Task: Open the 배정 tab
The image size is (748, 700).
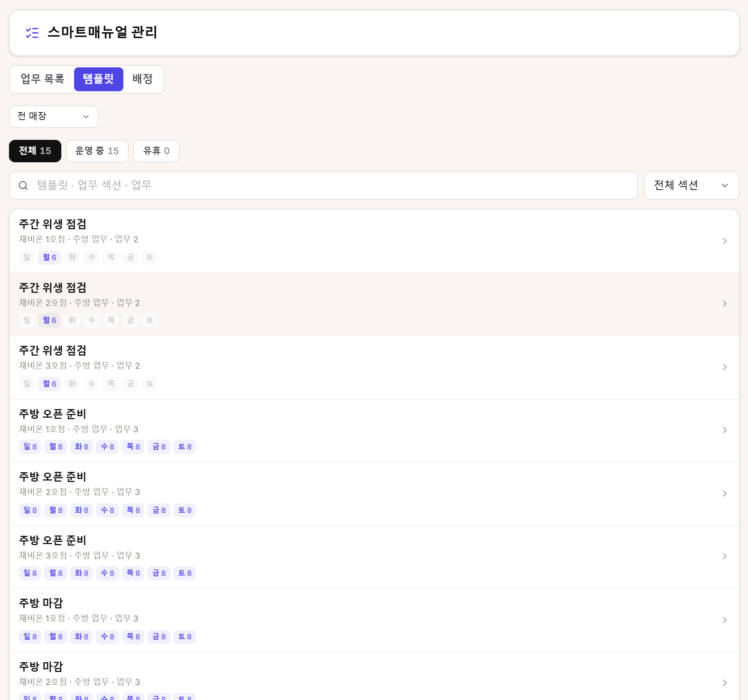Action: (142, 79)
